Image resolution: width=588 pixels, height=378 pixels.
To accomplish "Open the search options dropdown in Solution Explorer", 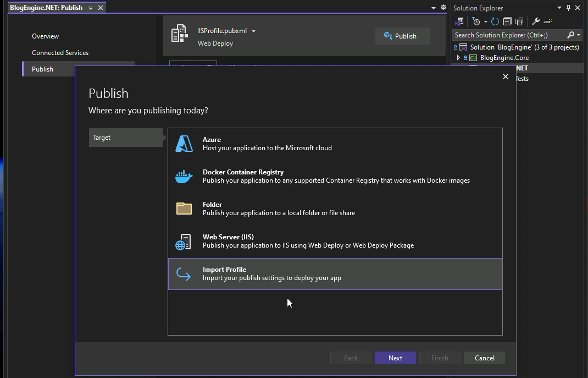I will pyautogui.click(x=579, y=35).
